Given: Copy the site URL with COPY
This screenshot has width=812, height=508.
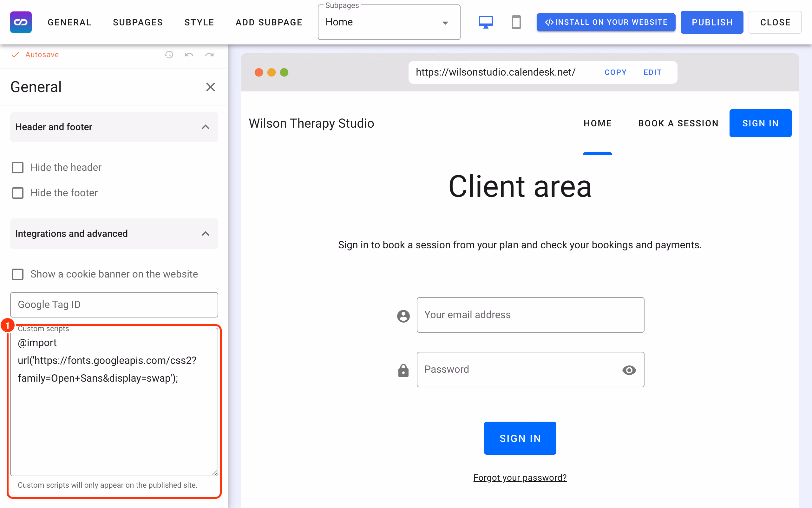Looking at the screenshot, I should [x=615, y=72].
